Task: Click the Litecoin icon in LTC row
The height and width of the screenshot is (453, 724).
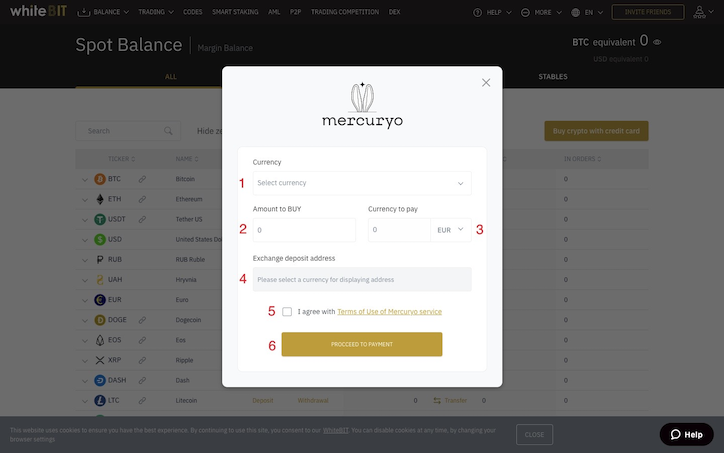Action: tap(100, 400)
